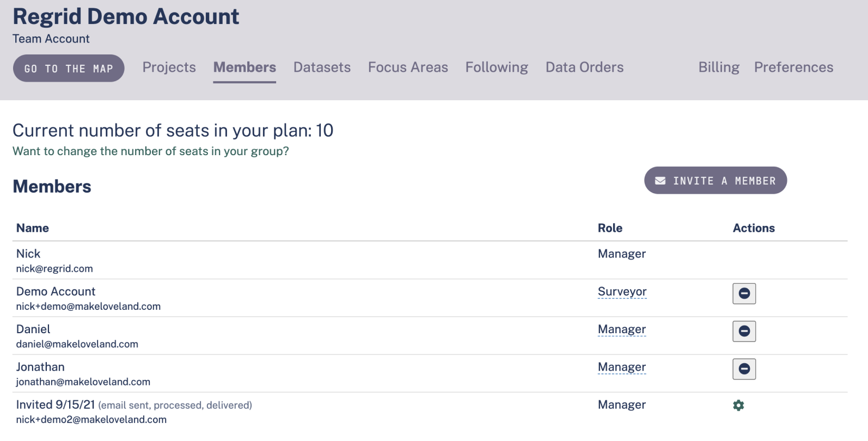Image resolution: width=868 pixels, height=441 pixels.
Task: Open account Preferences
Action: (793, 67)
